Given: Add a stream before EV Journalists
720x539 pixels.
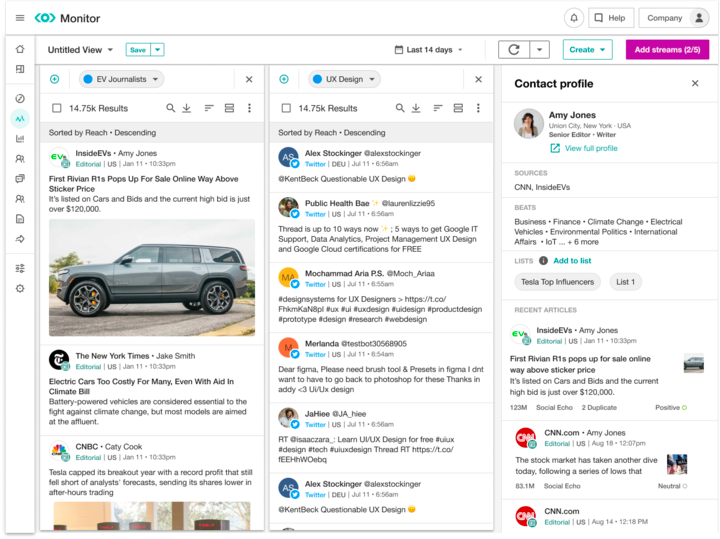Looking at the screenshot, I should [x=55, y=79].
